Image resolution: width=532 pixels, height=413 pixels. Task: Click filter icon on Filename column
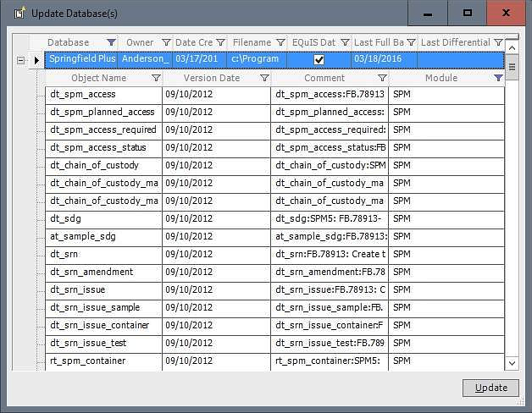click(x=280, y=42)
